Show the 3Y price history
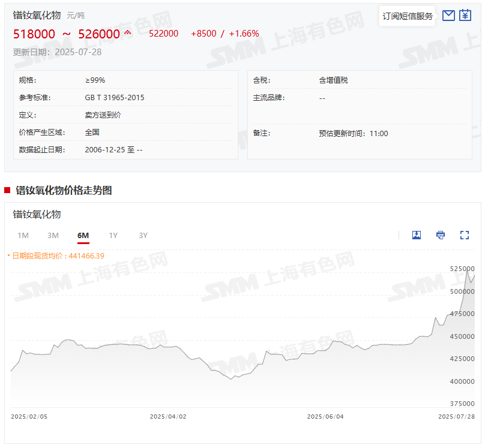 coord(143,236)
